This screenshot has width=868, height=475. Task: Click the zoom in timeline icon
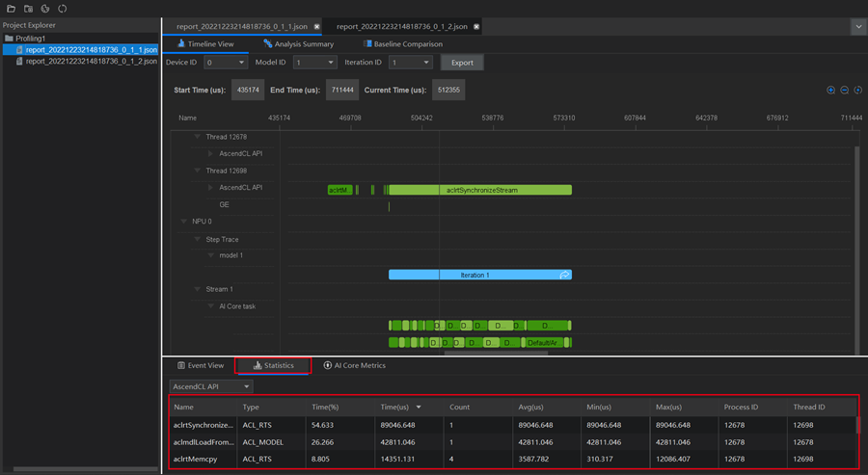point(830,90)
